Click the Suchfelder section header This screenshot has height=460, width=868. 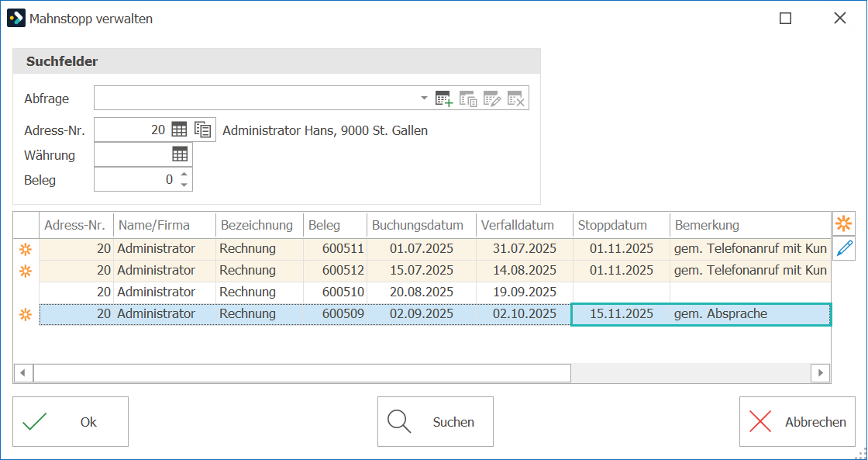(277, 61)
